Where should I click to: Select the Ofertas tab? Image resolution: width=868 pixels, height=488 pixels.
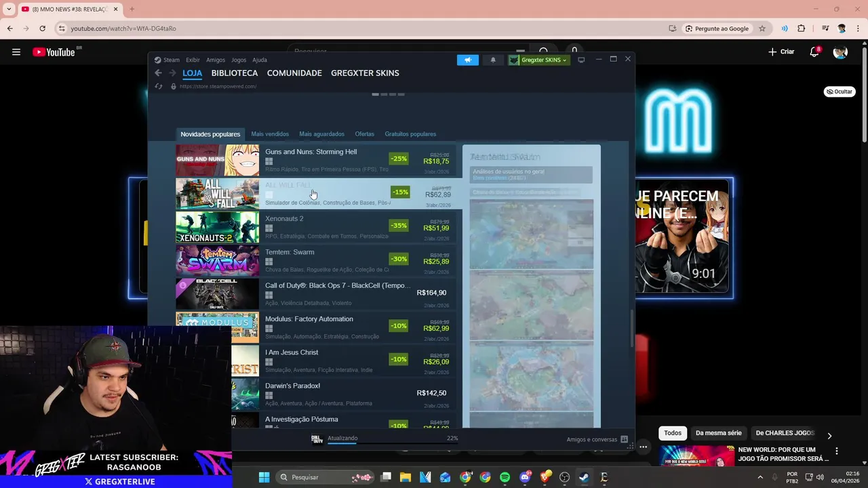coord(364,134)
